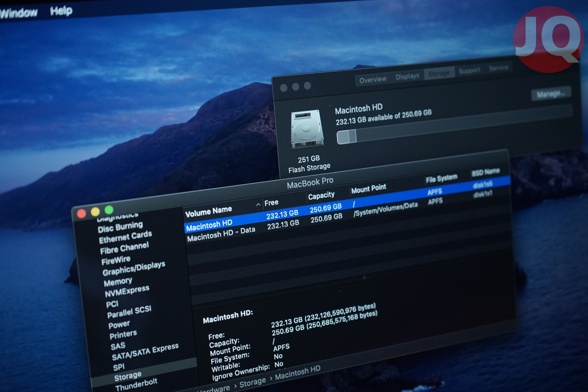Click the "251 GB Flash Storage" label
588x392 pixels.
tap(309, 164)
